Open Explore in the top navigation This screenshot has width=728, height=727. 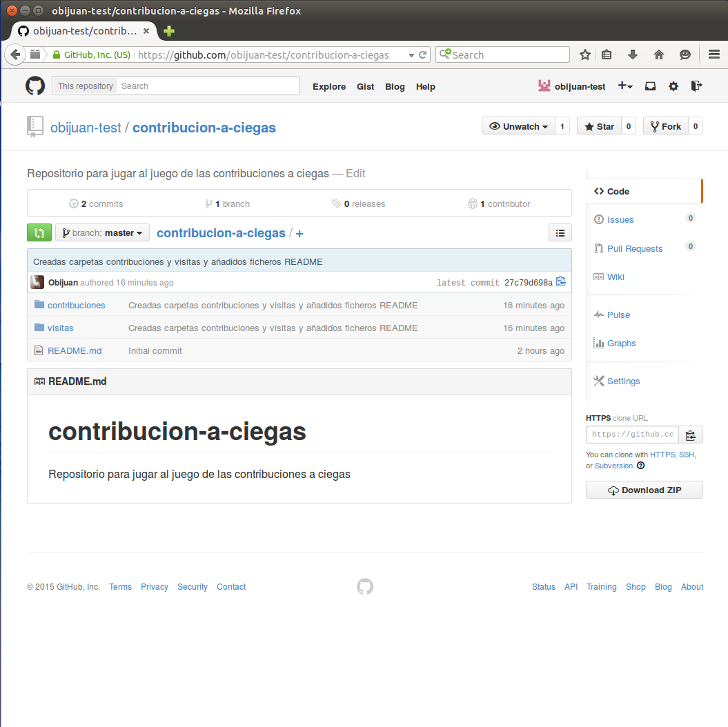coord(329,86)
